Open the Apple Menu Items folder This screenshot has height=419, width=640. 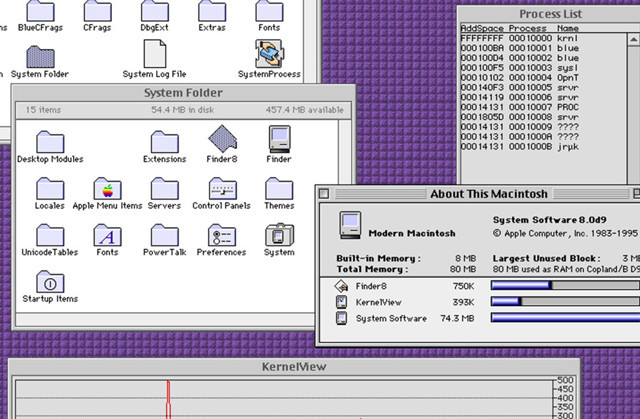107,188
